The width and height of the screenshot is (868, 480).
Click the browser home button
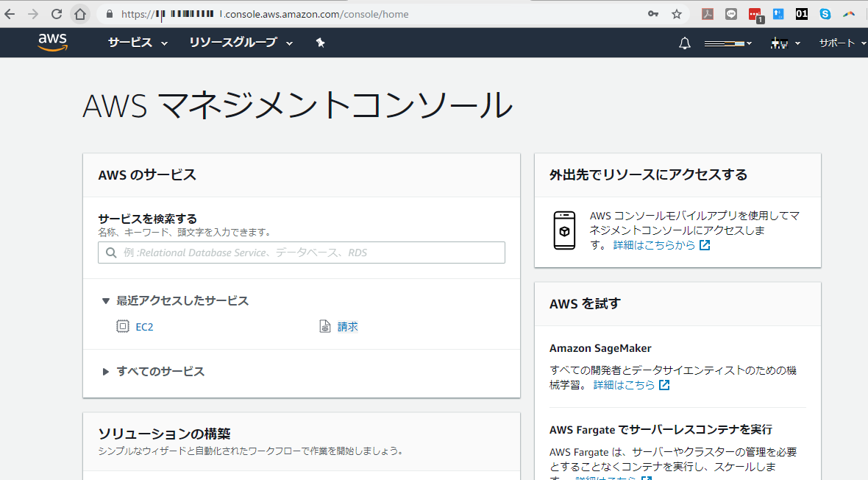[x=80, y=14]
